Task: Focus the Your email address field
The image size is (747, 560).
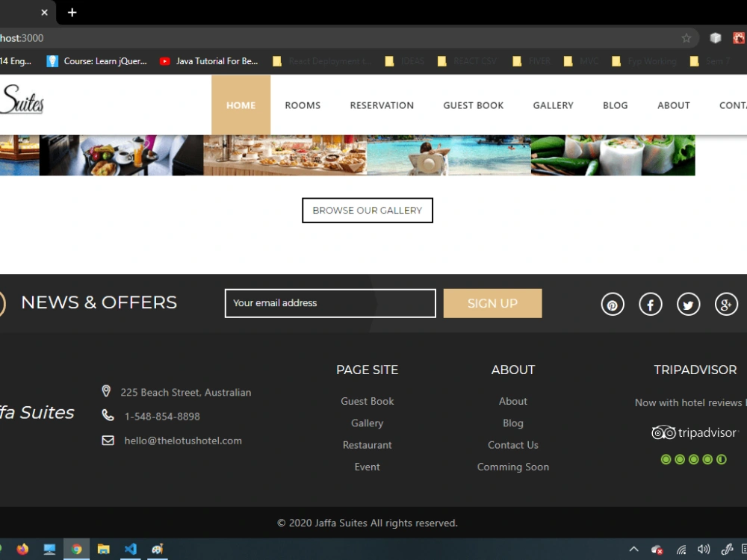Action: pos(330,303)
